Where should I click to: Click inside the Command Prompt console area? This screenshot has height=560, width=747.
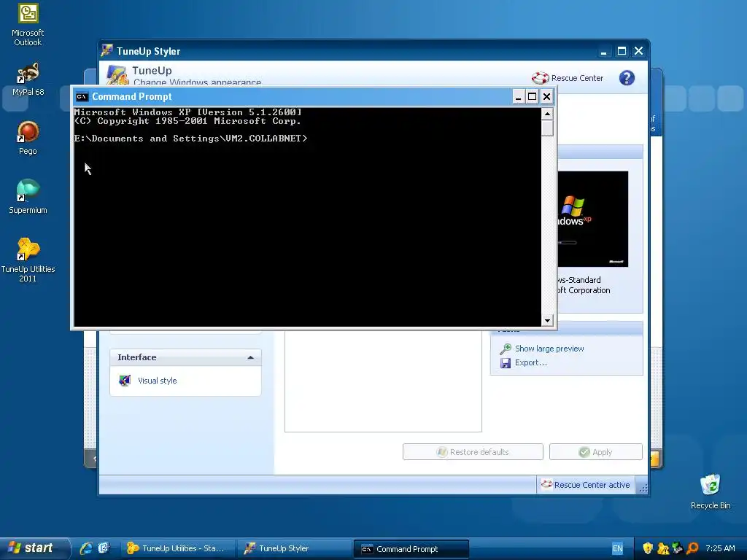tap(307, 217)
